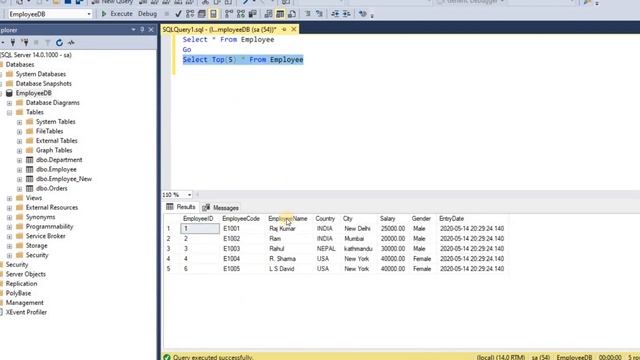Run the query with Execute

tap(117, 14)
